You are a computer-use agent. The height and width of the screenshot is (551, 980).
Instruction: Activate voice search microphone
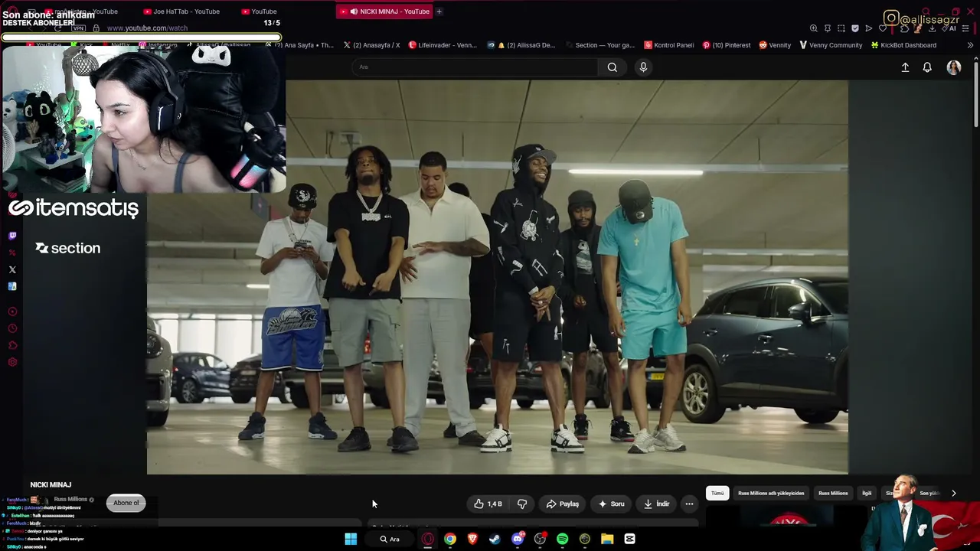[x=643, y=67]
